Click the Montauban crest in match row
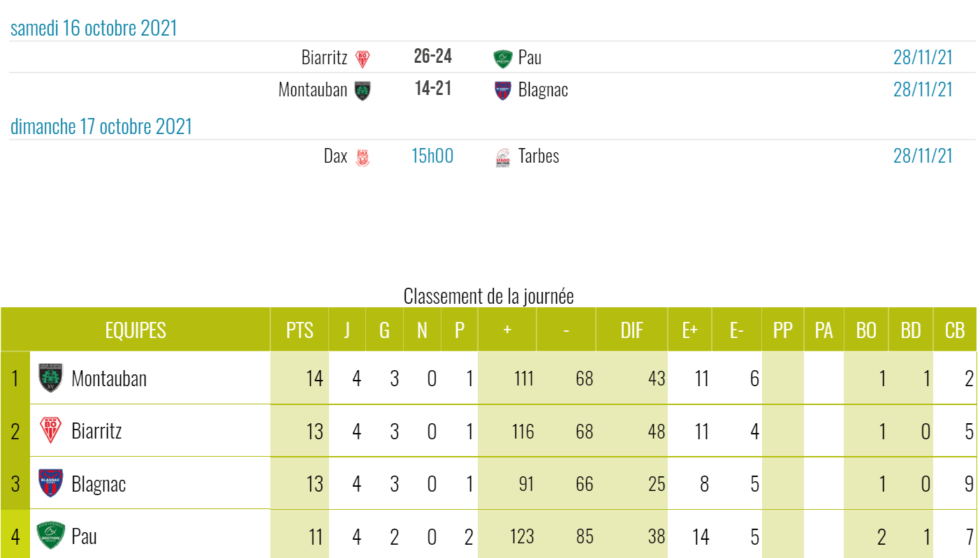The width and height of the screenshot is (980, 558). (362, 91)
